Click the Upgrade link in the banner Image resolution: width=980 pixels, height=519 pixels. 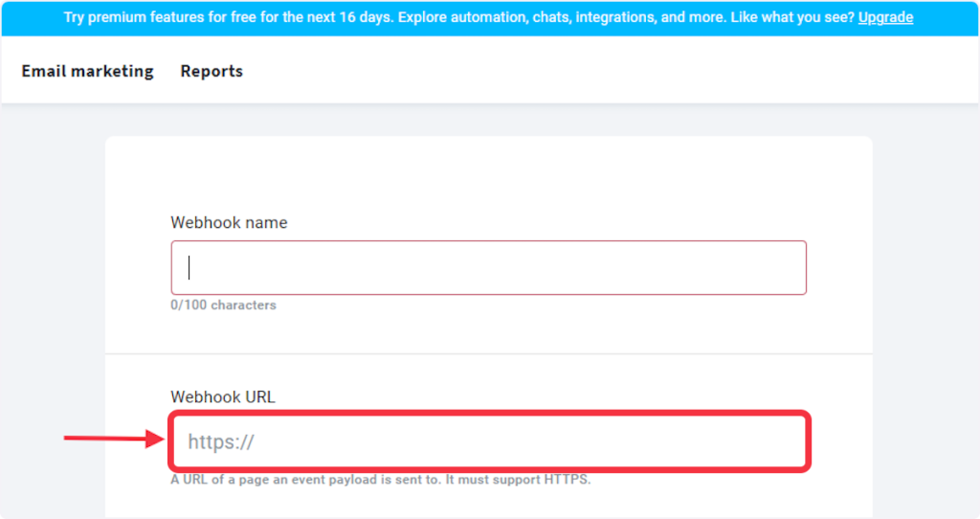(885, 17)
